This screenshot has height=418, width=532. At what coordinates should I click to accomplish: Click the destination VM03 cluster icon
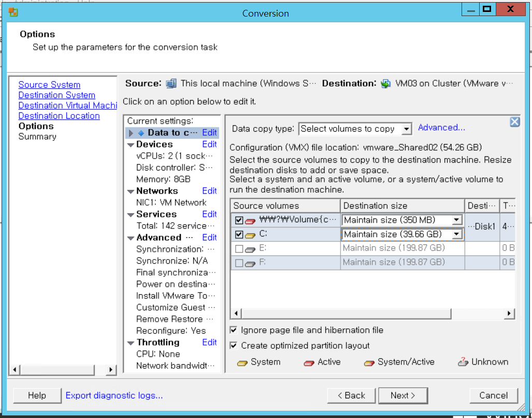point(385,83)
